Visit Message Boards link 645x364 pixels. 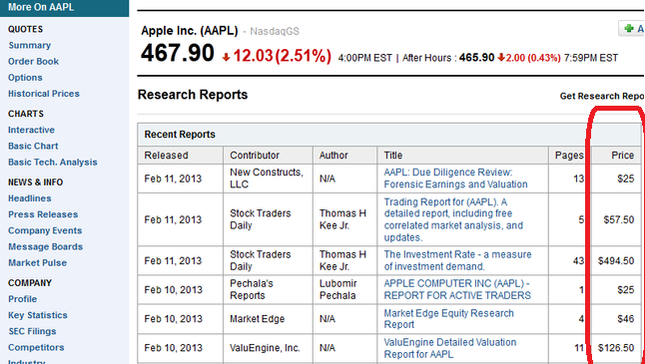(x=45, y=246)
